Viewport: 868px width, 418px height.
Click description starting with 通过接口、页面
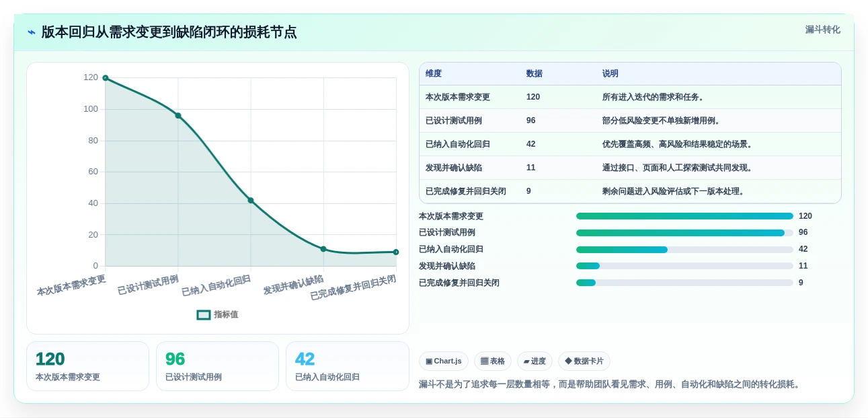(x=678, y=168)
